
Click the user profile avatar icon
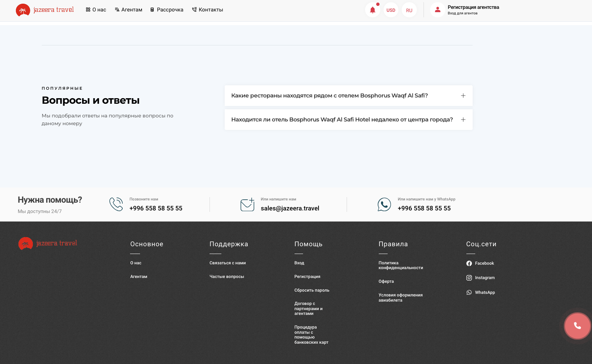(x=438, y=10)
